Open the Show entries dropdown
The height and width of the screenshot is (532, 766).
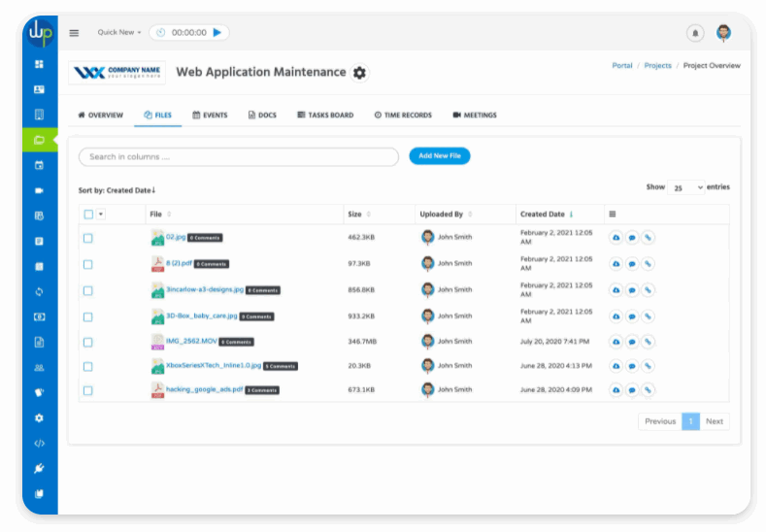click(x=685, y=187)
